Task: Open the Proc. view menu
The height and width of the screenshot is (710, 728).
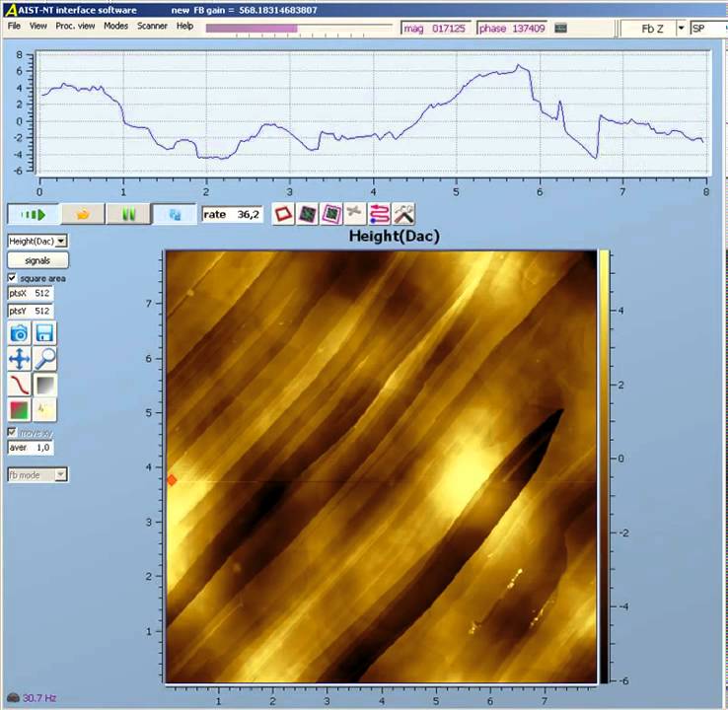Action: click(x=75, y=26)
